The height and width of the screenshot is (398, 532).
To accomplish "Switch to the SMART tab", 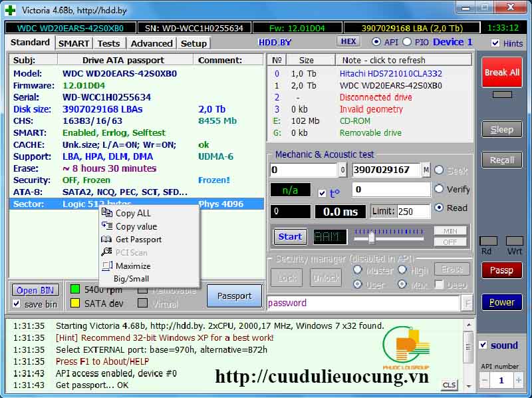I will coord(74,43).
